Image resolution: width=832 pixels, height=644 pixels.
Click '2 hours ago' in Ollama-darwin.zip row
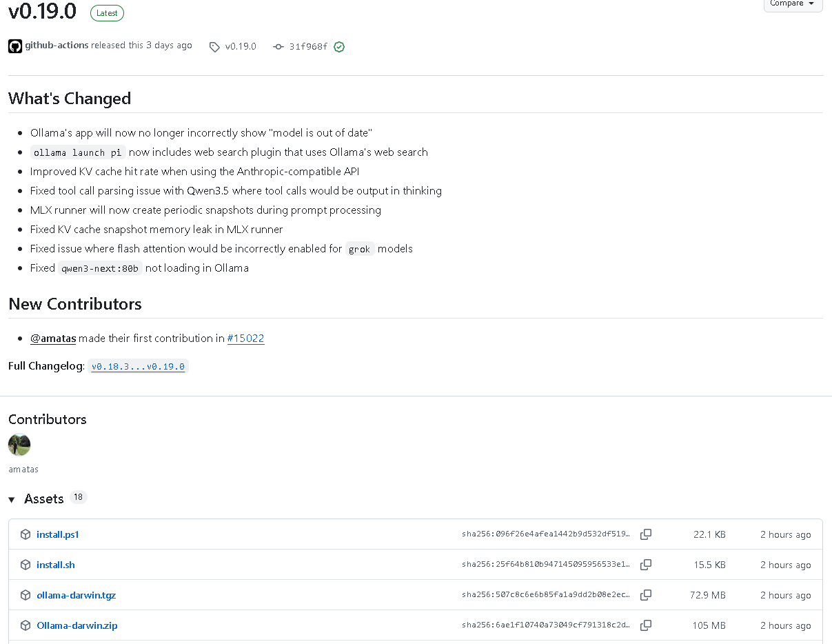[x=786, y=625]
